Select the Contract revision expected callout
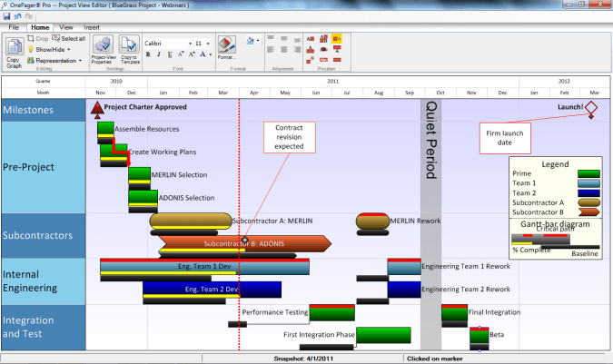 pos(290,137)
